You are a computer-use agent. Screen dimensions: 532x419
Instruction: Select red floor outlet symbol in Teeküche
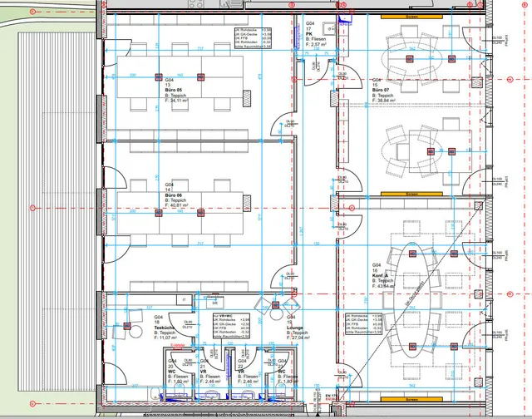127,326
